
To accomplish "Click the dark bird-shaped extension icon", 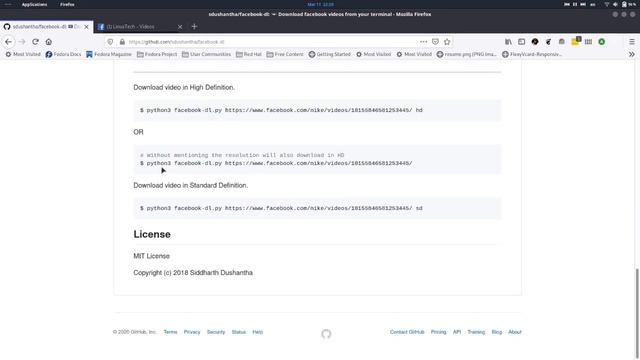I will tap(549, 42).
